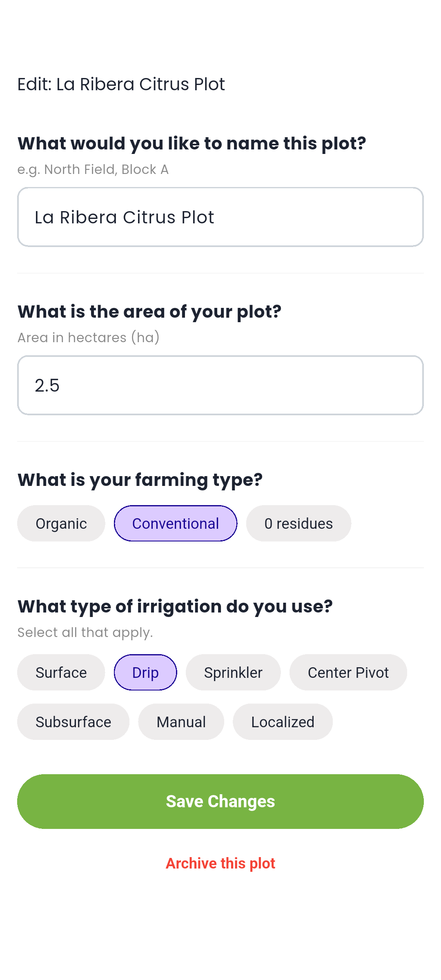Enable Sprinkler irrigation

coord(233,673)
